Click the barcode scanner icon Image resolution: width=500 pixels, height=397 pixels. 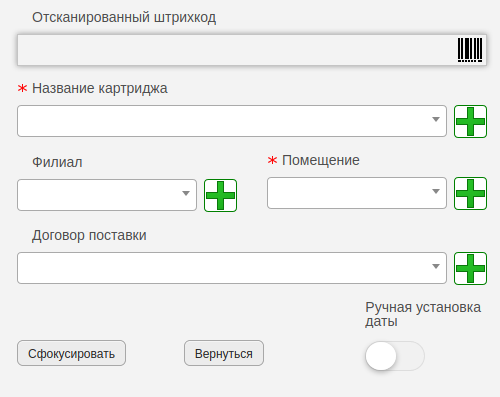(x=470, y=50)
